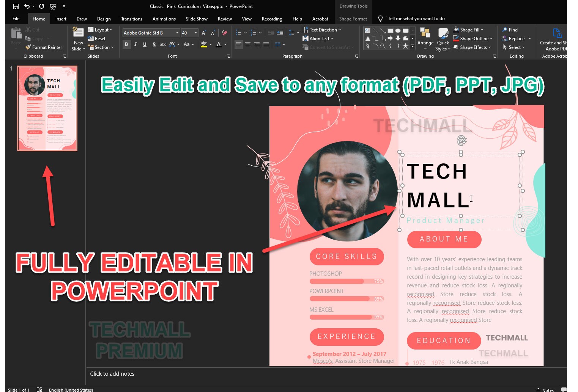
Task: Select the Format Painter tool
Action: coord(44,47)
